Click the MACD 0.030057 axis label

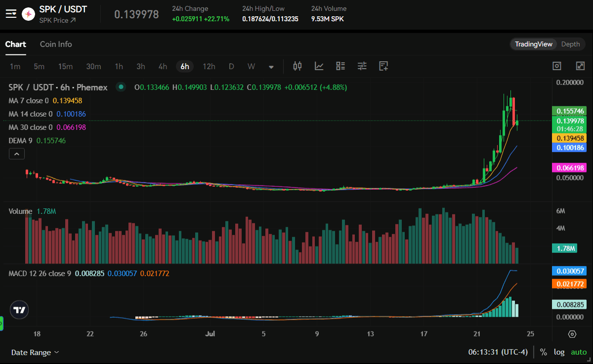coord(570,271)
